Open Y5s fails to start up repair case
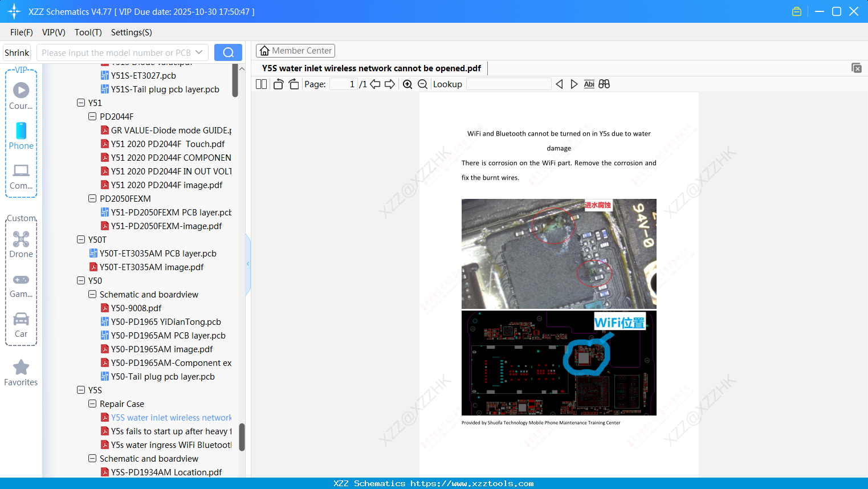868x489 pixels. 171,431
